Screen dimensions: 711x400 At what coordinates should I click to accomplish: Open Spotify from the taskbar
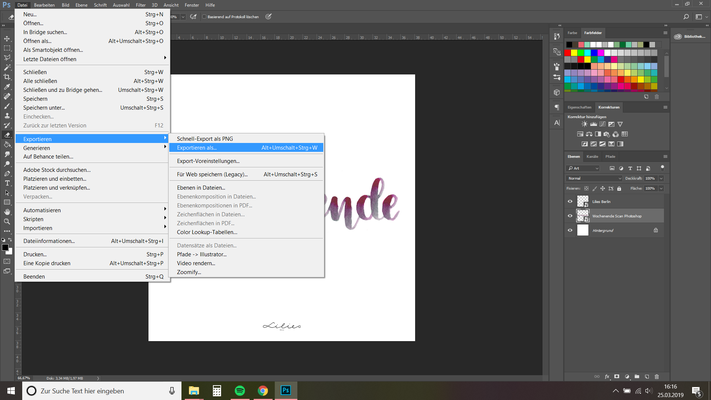point(240,391)
